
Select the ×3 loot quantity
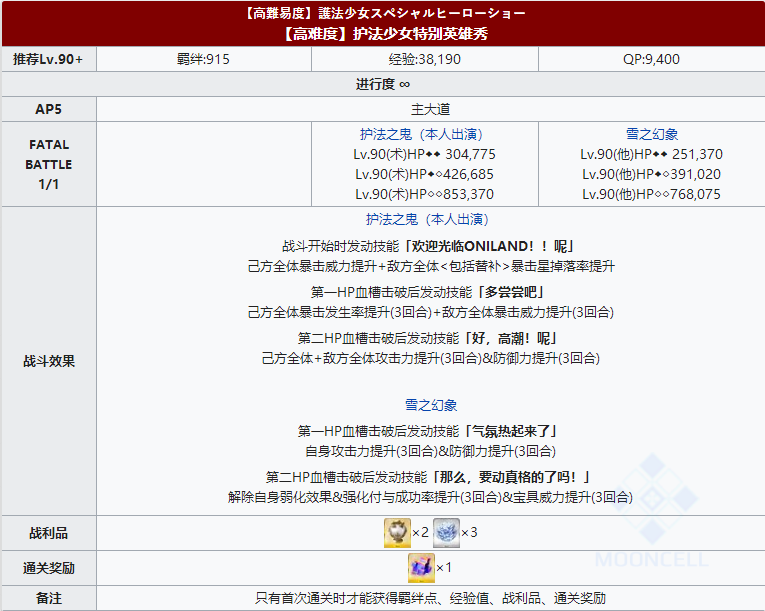469,532
